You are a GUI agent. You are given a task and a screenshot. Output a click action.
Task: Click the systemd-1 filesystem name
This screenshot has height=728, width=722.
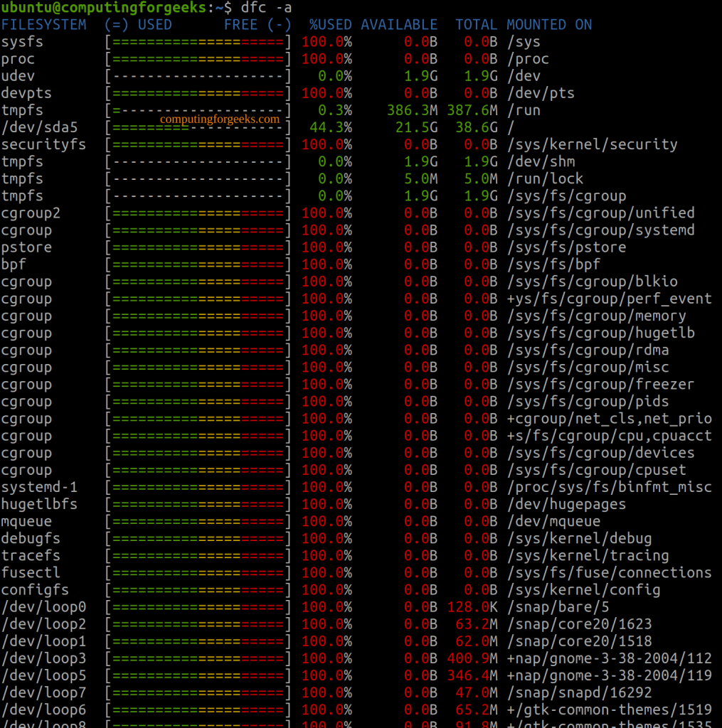[x=40, y=487]
